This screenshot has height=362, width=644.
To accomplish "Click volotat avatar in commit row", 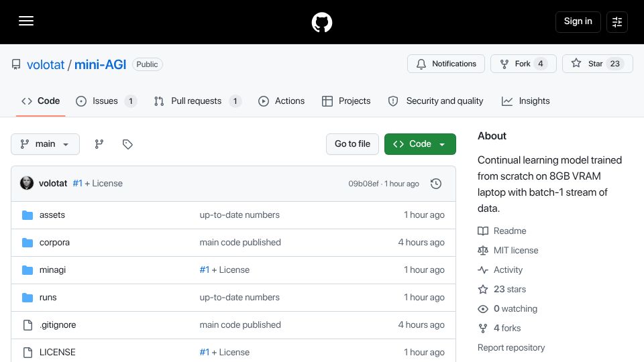I will [x=27, y=183].
